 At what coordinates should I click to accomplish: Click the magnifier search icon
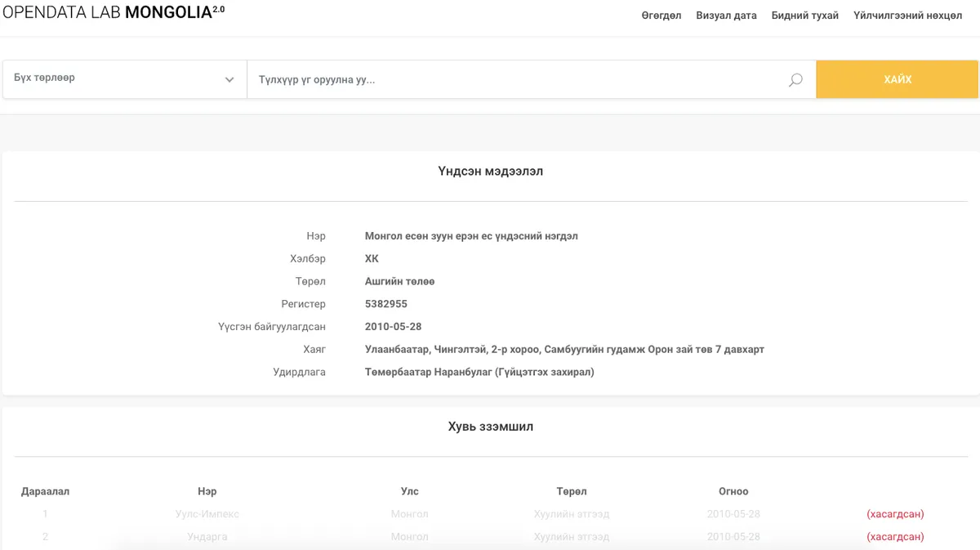[795, 80]
